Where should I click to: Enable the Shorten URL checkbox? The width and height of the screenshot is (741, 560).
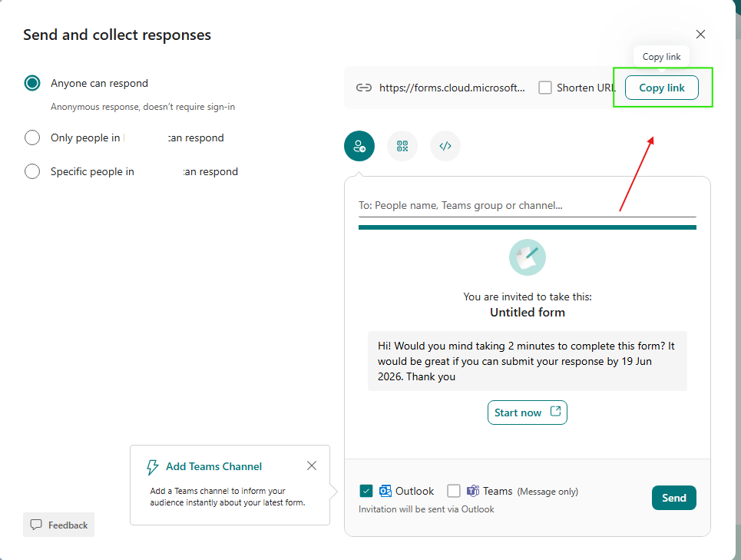[x=545, y=88]
